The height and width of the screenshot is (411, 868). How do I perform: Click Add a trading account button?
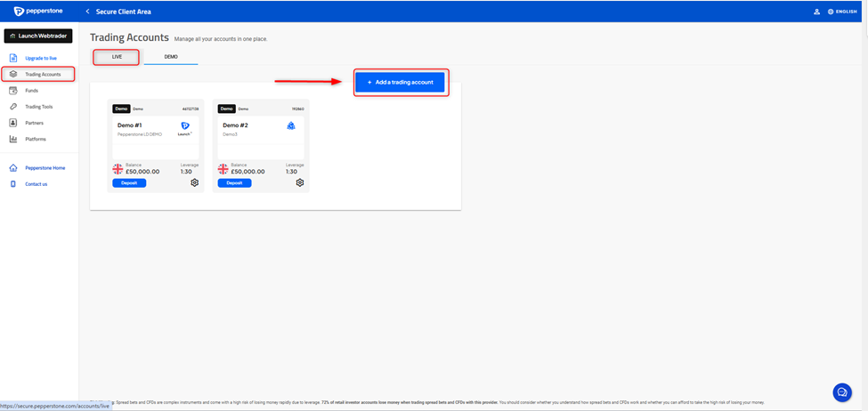point(400,82)
